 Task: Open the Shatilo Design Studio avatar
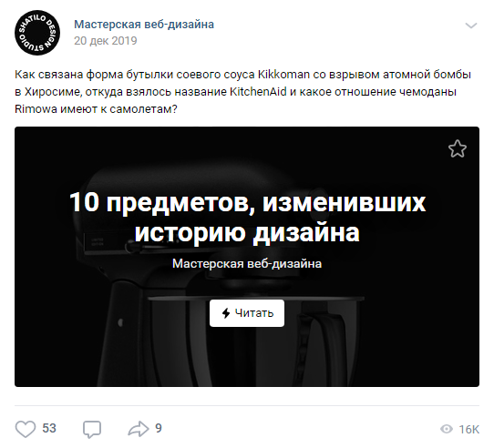37,33
